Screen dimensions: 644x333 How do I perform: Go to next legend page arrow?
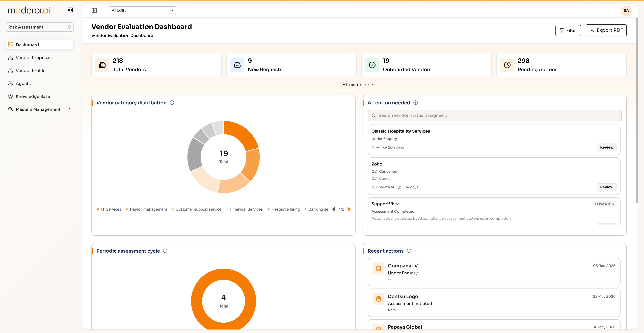pos(349,209)
